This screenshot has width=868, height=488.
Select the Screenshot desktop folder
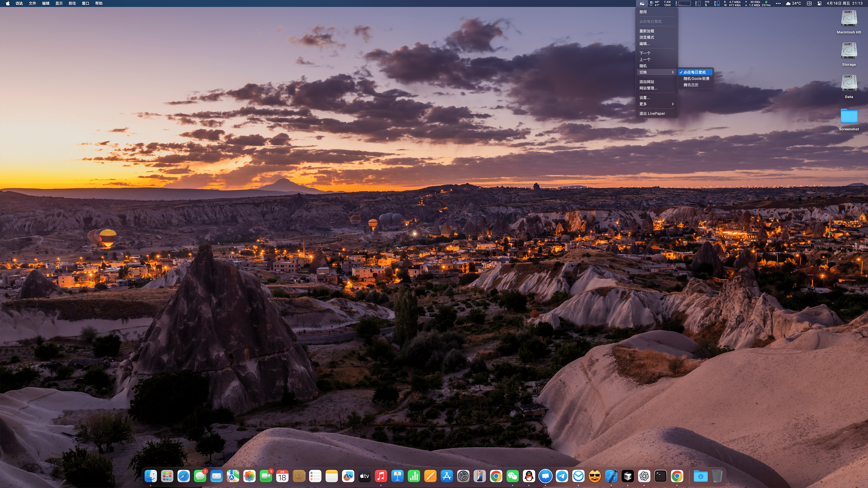coord(848,119)
